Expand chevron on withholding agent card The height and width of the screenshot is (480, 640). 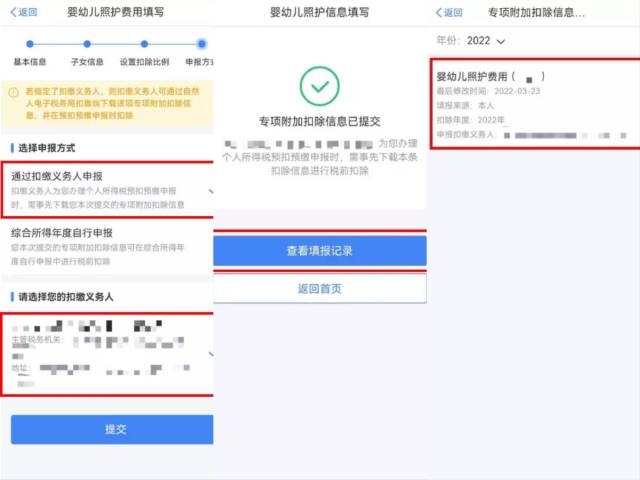(211, 354)
